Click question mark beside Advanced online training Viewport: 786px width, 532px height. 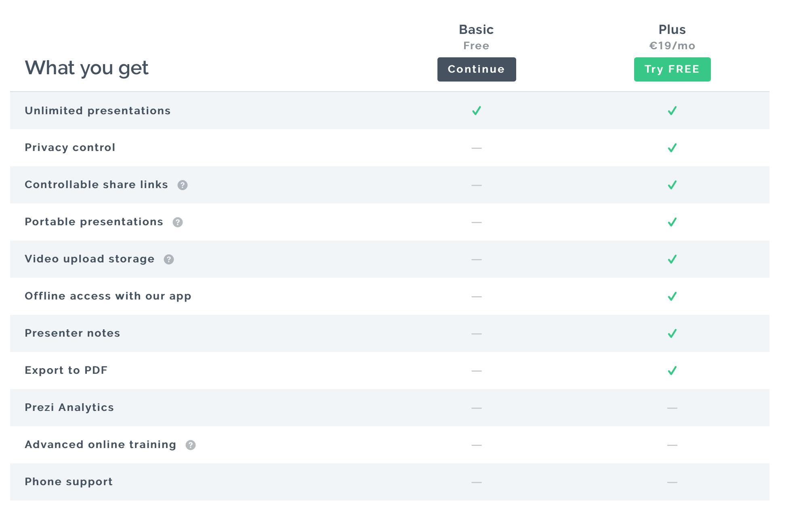191,445
